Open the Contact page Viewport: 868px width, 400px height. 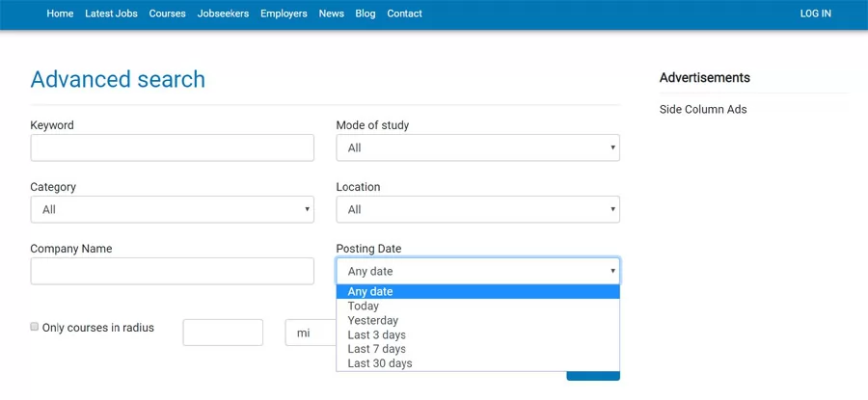click(x=404, y=13)
